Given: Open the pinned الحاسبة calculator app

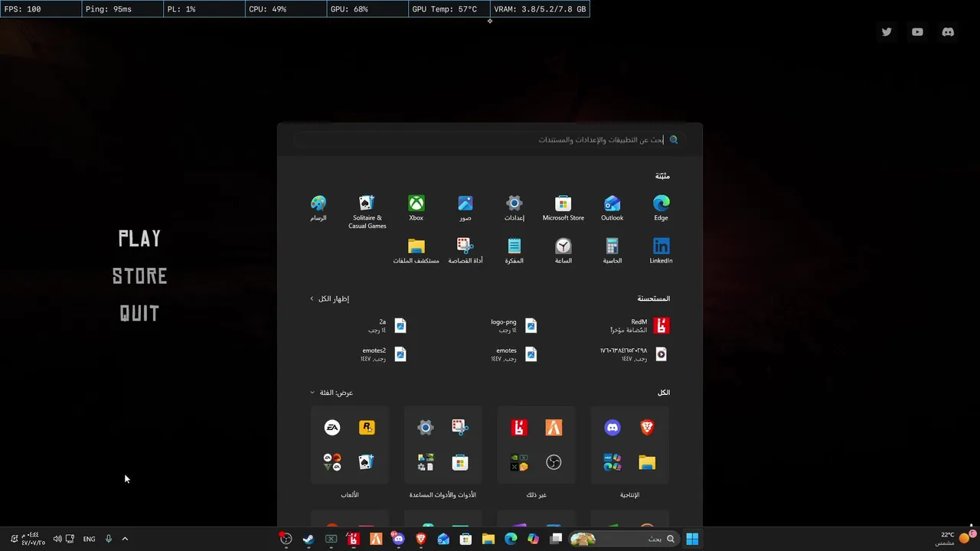Looking at the screenshot, I should point(612,250).
